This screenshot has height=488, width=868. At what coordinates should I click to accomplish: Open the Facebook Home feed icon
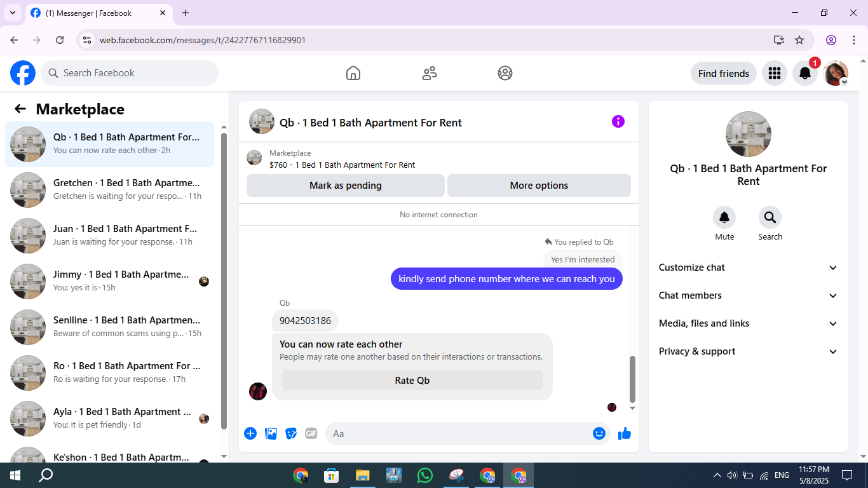tap(353, 73)
